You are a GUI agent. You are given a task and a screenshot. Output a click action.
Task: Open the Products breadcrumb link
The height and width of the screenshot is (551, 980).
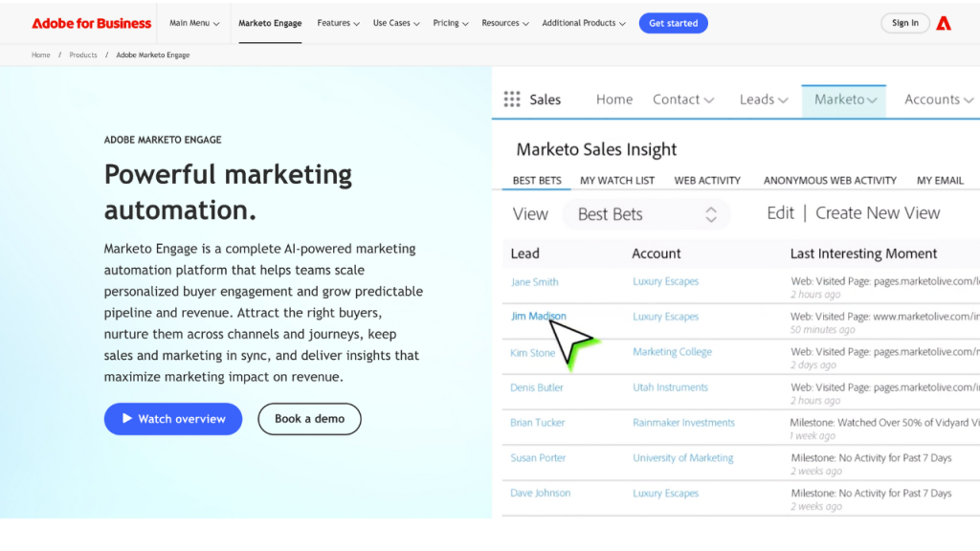tap(83, 55)
